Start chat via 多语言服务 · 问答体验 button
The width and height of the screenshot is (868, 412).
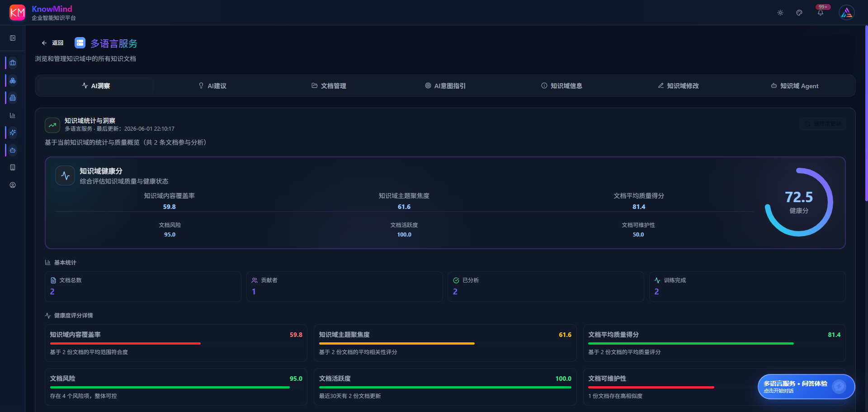click(x=806, y=387)
